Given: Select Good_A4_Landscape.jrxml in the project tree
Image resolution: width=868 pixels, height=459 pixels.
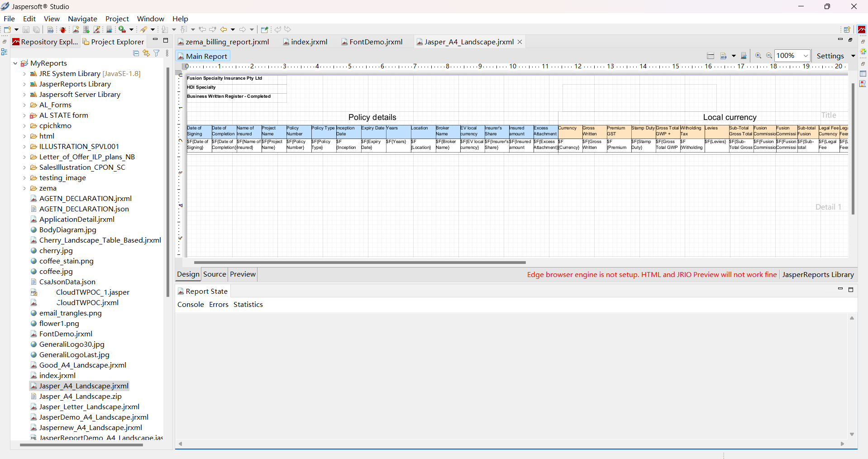Looking at the screenshot, I should click(83, 365).
